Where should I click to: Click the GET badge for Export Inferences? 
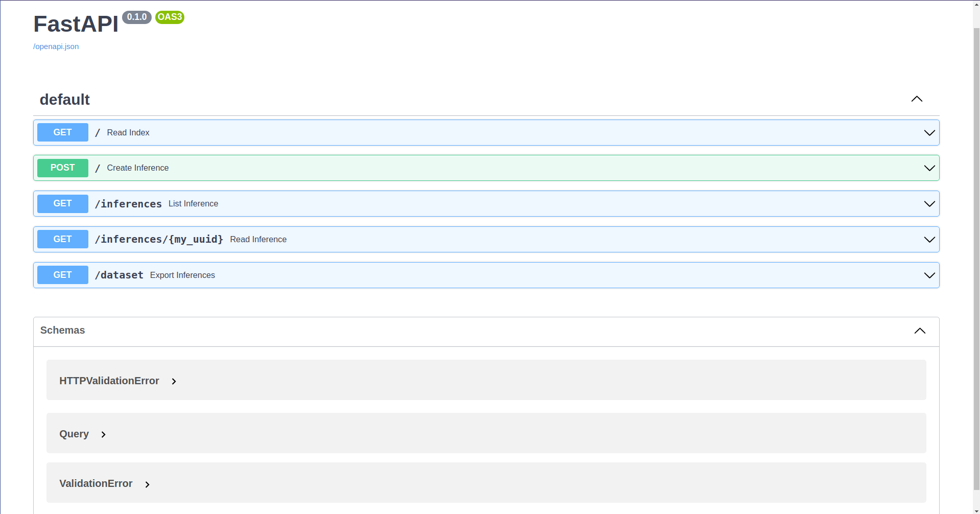(63, 275)
